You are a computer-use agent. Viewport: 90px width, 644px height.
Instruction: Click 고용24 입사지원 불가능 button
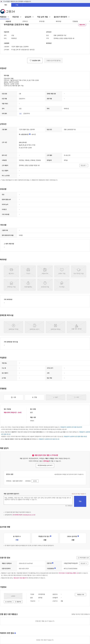click(x=54, y=61)
